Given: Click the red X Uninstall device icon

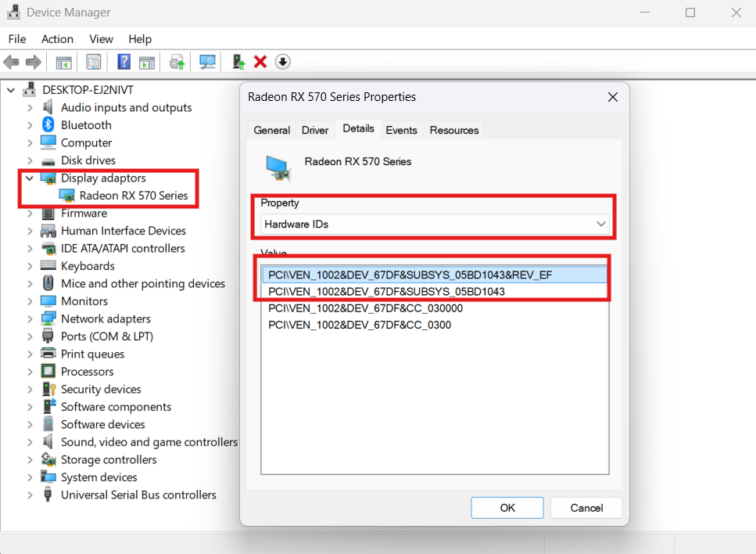Looking at the screenshot, I should pyautogui.click(x=260, y=62).
